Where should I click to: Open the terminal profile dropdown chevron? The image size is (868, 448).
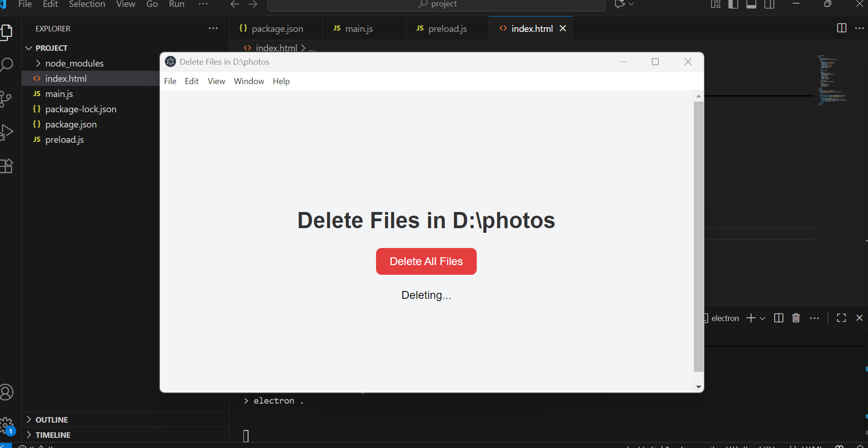[761, 318]
